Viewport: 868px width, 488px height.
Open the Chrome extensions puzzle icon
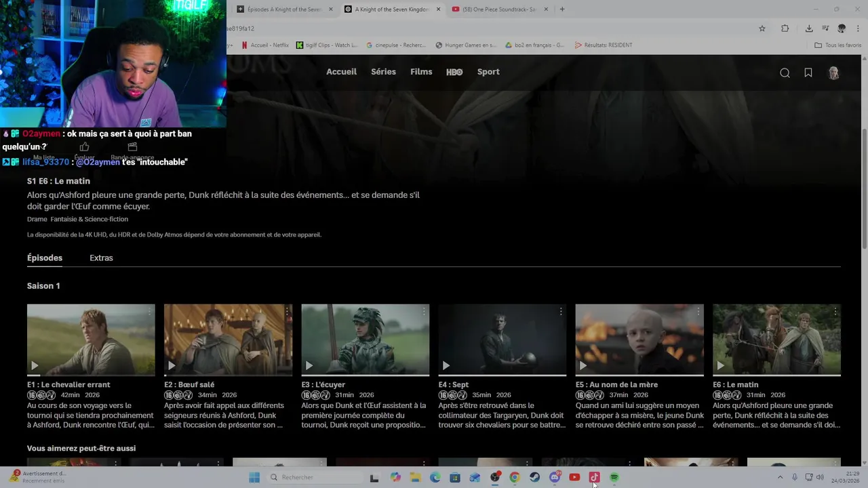(x=785, y=28)
